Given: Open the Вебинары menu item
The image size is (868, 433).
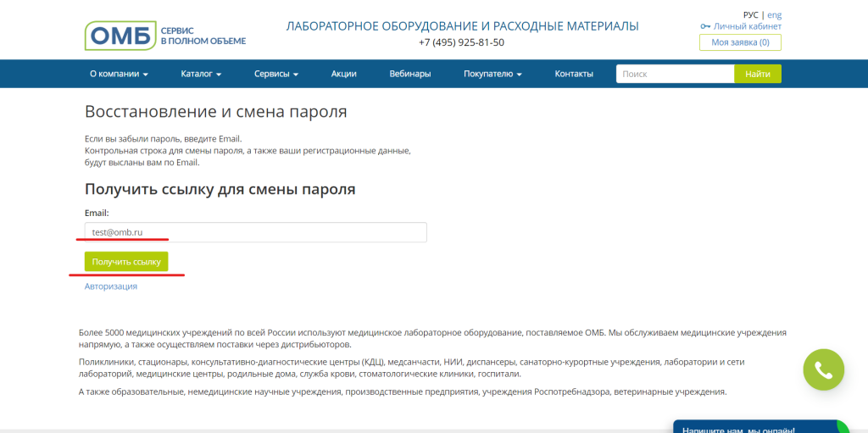Looking at the screenshot, I should point(410,74).
